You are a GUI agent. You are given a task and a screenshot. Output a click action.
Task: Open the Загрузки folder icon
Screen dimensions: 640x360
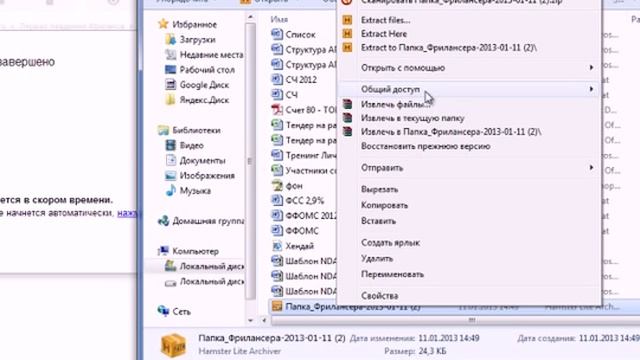click(170, 40)
